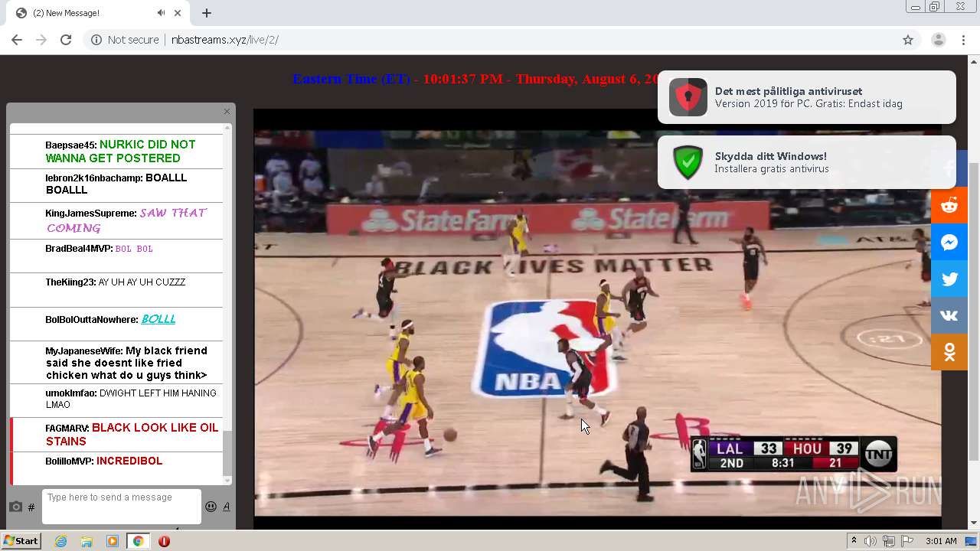Click the 'SAW THAT COMING' message
Image resolution: width=980 pixels, height=551 pixels.
point(126,220)
